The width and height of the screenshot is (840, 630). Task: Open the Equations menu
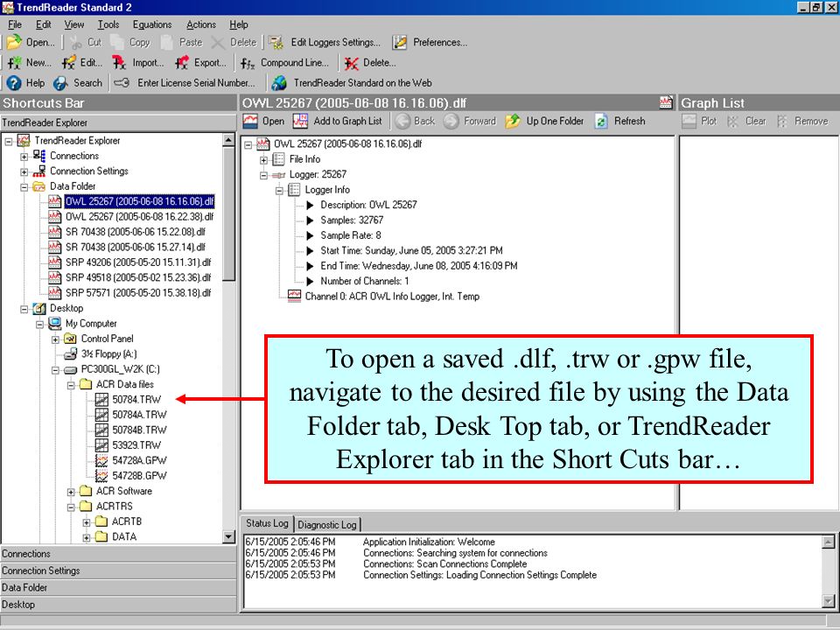click(x=152, y=24)
